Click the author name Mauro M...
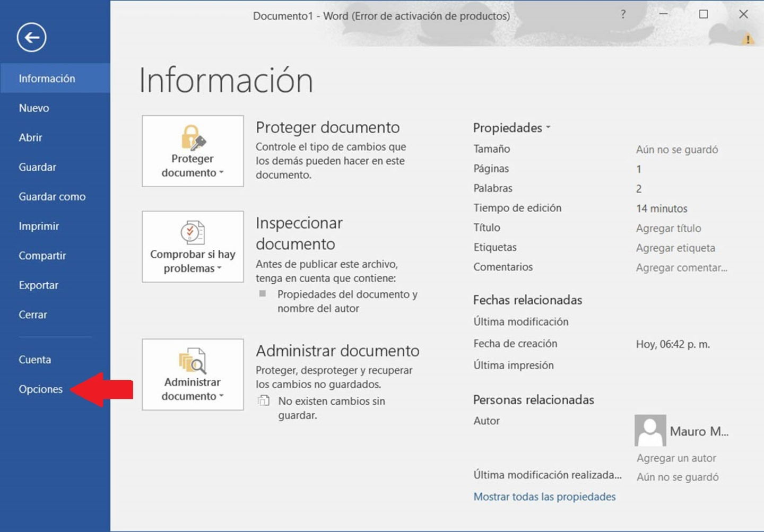 [x=699, y=431]
